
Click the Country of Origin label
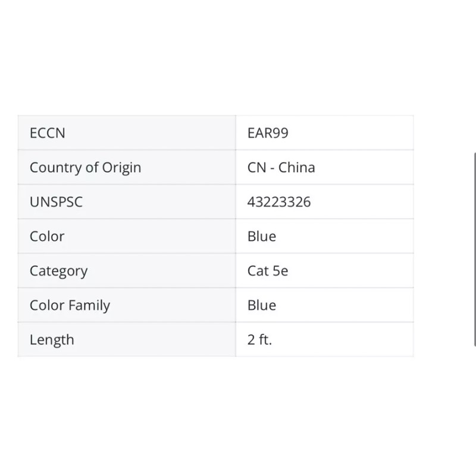(85, 167)
